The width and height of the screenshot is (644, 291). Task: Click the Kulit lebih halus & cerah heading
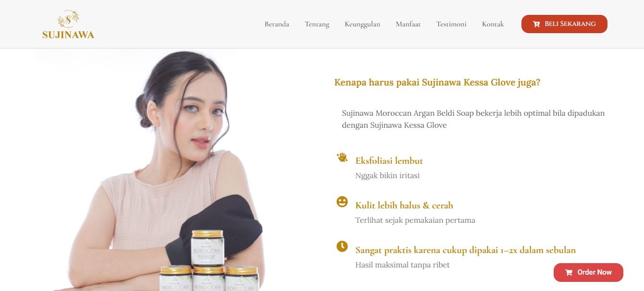tap(404, 205)
